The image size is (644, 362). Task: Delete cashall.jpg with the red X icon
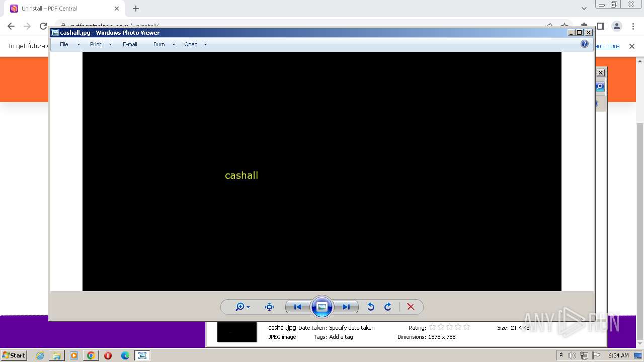411,307
